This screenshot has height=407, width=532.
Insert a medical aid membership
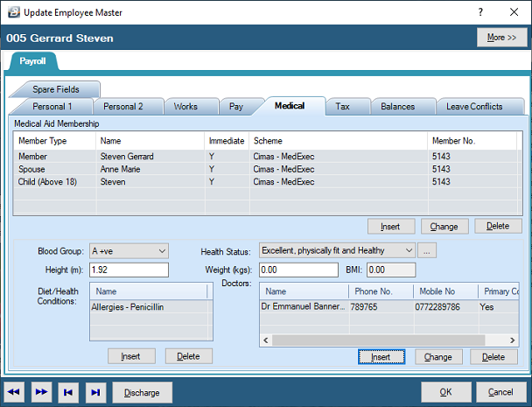click(x=390, y=227)
